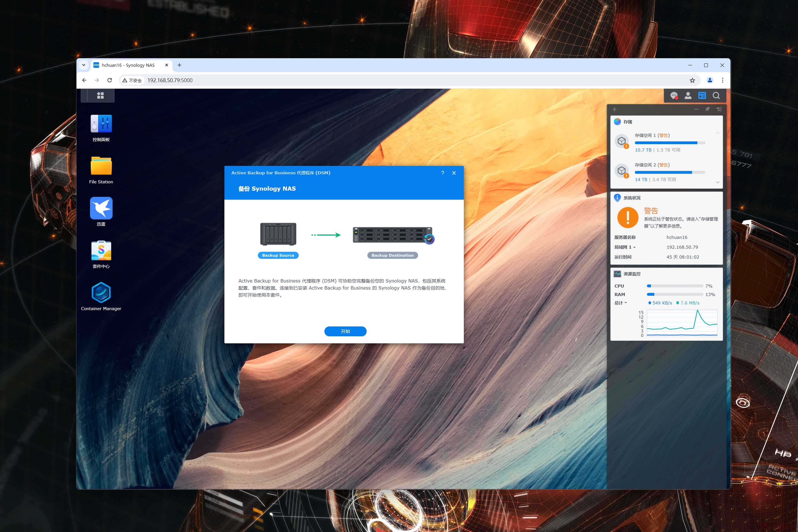Screen dimensions: 798x532
Task: Go forward in browser history
Action: pos(97,80)
